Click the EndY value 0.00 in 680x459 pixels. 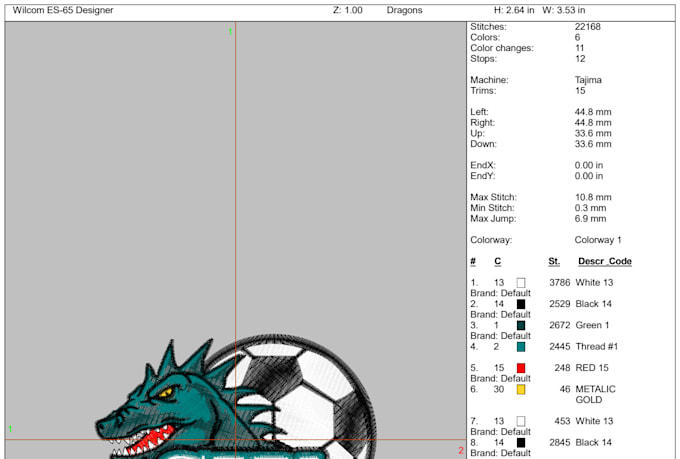pyautogui.click(x=588, y=176)
